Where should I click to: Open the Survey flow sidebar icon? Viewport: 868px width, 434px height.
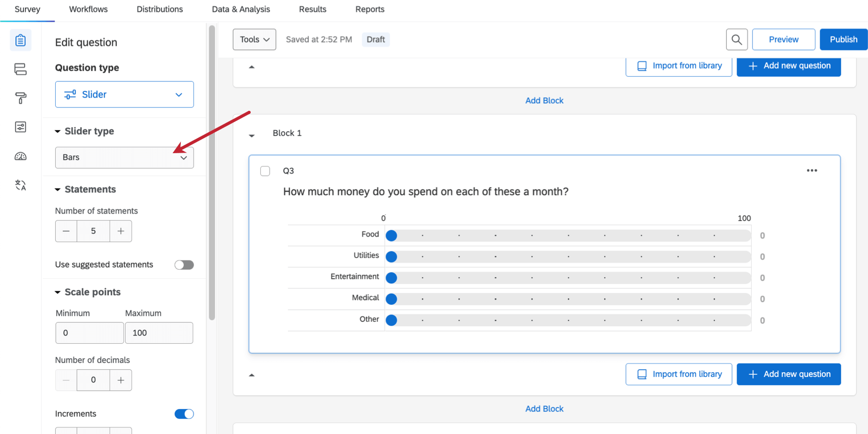click(x=20, y=69)
